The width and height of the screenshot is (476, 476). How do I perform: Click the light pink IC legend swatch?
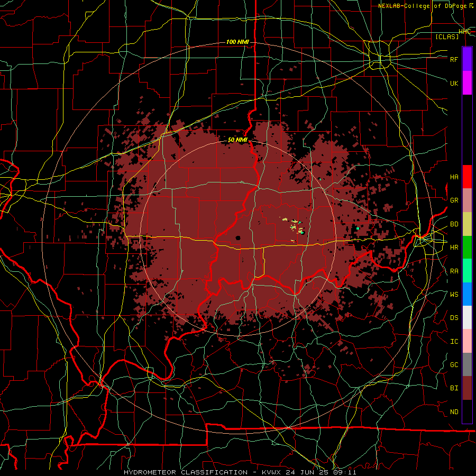point(467,341)
